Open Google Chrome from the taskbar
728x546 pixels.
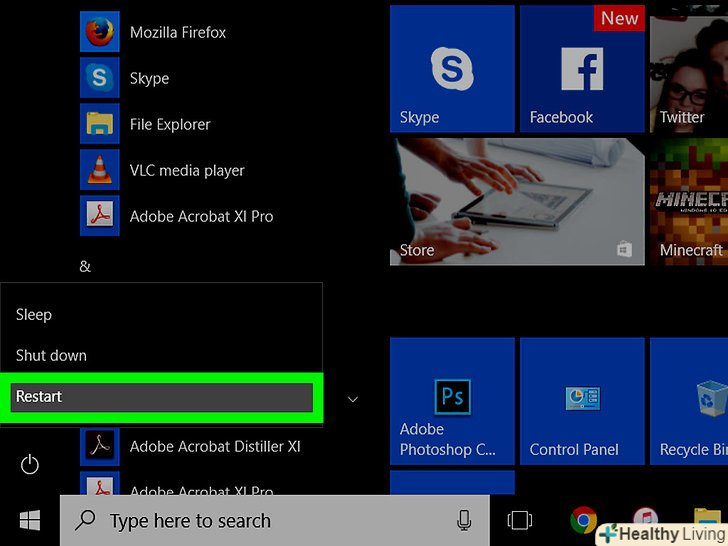[x=583, y=520]
